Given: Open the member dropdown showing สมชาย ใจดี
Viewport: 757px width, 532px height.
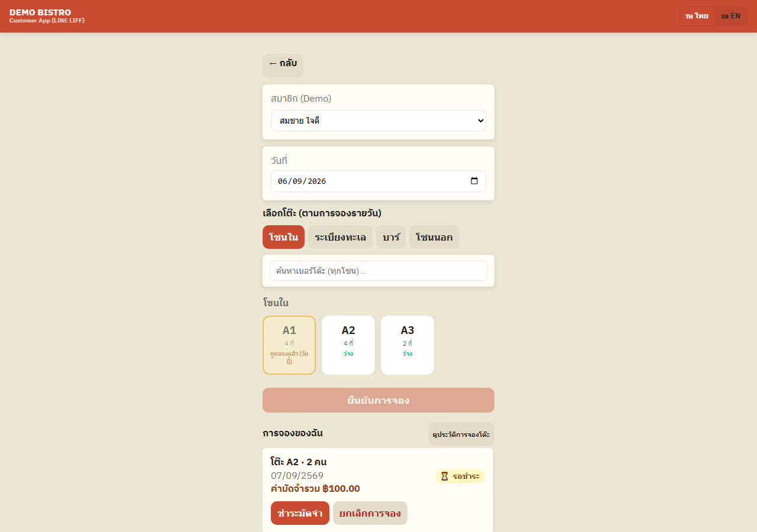Looking at the screenshot, I should 378,121.
